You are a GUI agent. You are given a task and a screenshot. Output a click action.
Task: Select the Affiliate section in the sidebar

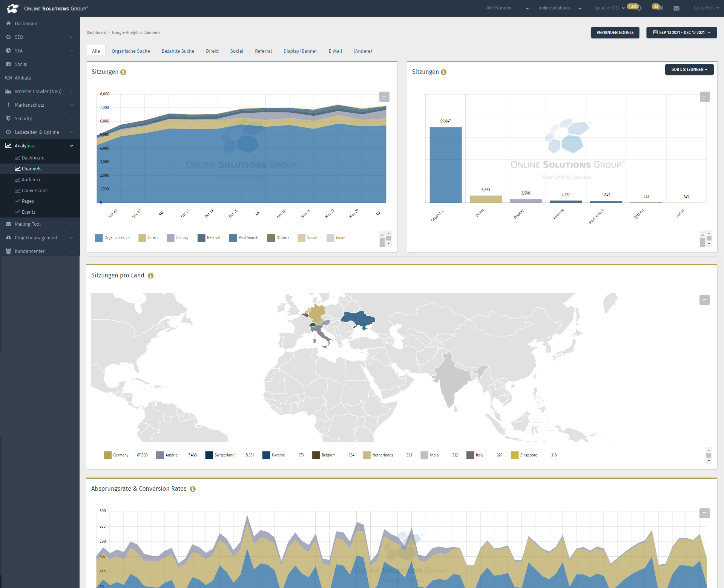[23, 78]
